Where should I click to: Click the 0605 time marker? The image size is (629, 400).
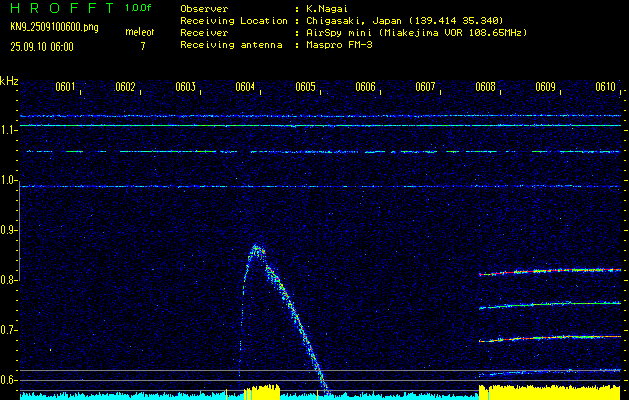(x=305, y=87)
